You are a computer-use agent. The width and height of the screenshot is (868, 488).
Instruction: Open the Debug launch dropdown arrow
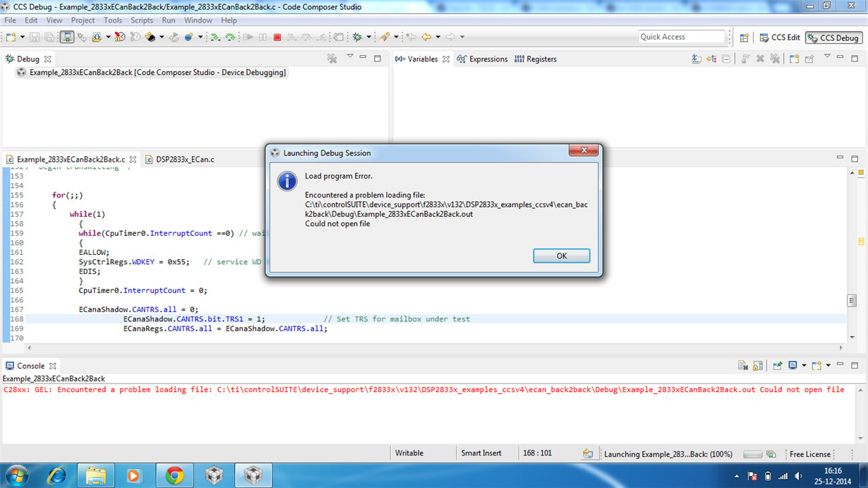point(368,37)
